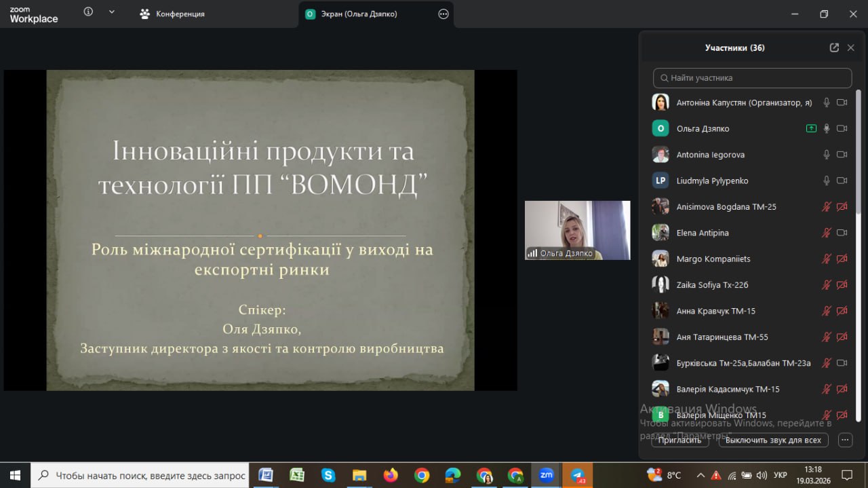Viewport: 868px width, 488px height.
Task: Click microphone icon for Liudmyla Pylypenko
Action: tap(826, 181)
